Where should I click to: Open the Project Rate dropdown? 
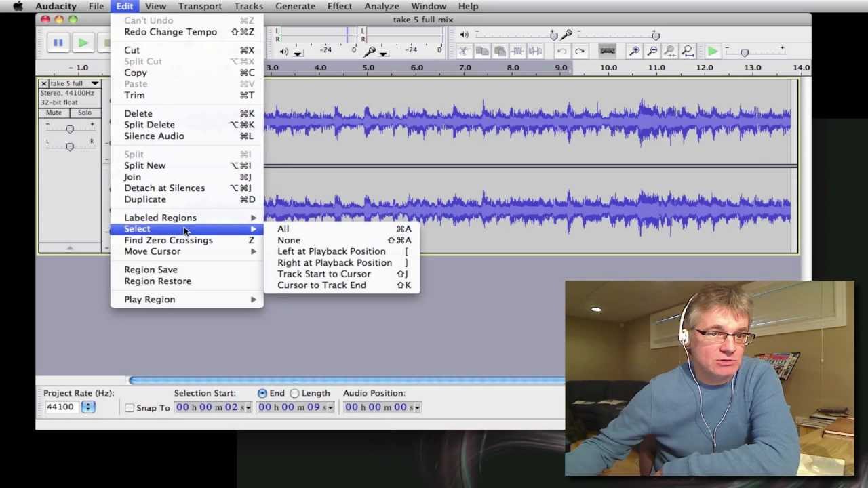[88, 407]
